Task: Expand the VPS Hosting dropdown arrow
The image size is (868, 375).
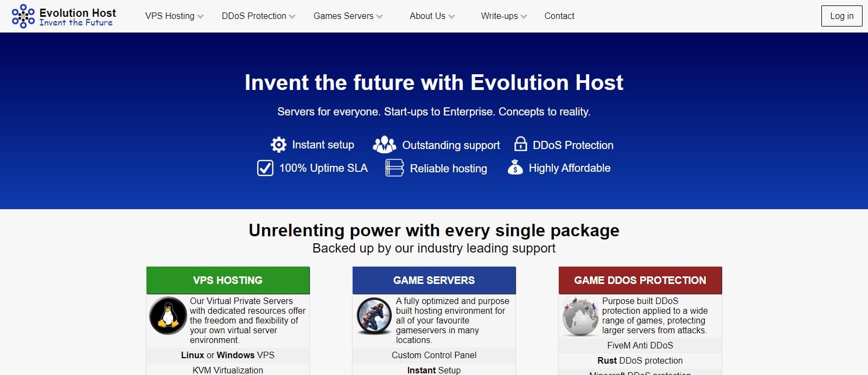Action: (201, 17)
